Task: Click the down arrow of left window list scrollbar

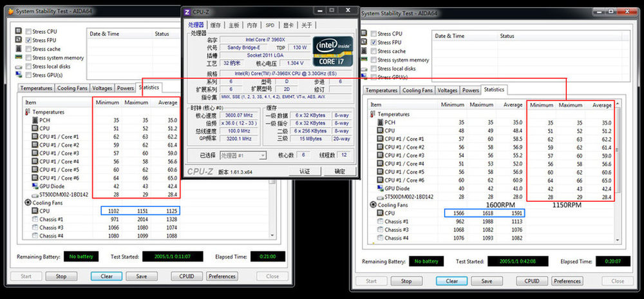Action: (x=272, y=235)
